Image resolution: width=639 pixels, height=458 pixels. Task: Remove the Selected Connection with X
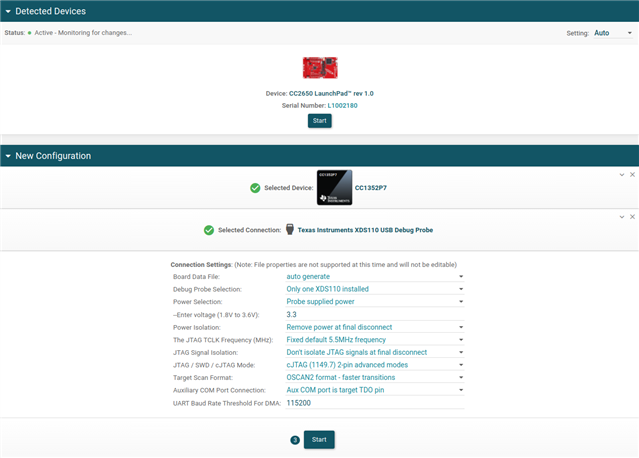coord(632,217)
